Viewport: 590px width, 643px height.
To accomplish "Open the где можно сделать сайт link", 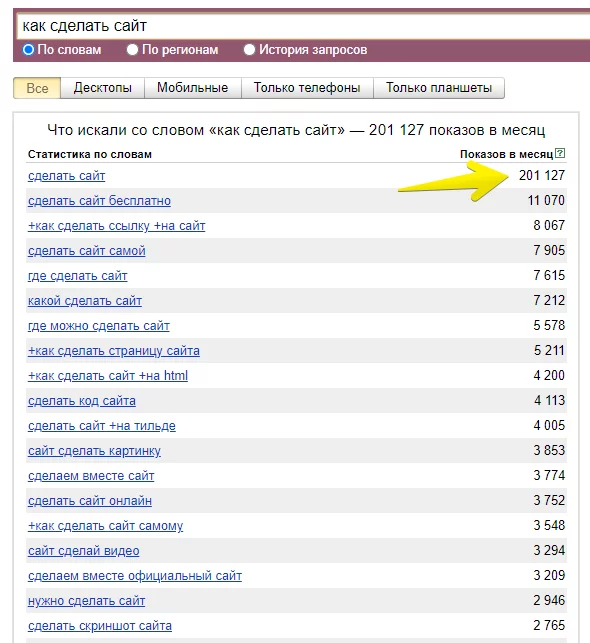I will pos(98,326).
